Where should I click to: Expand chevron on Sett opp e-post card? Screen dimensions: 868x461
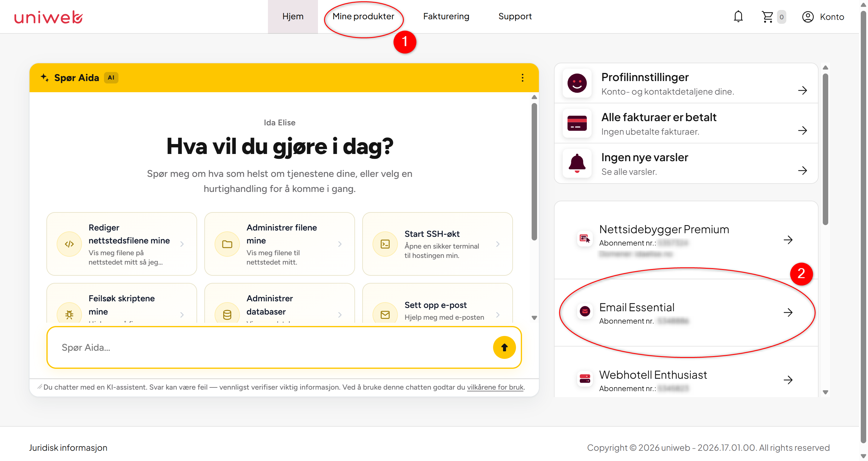point(498,315)
